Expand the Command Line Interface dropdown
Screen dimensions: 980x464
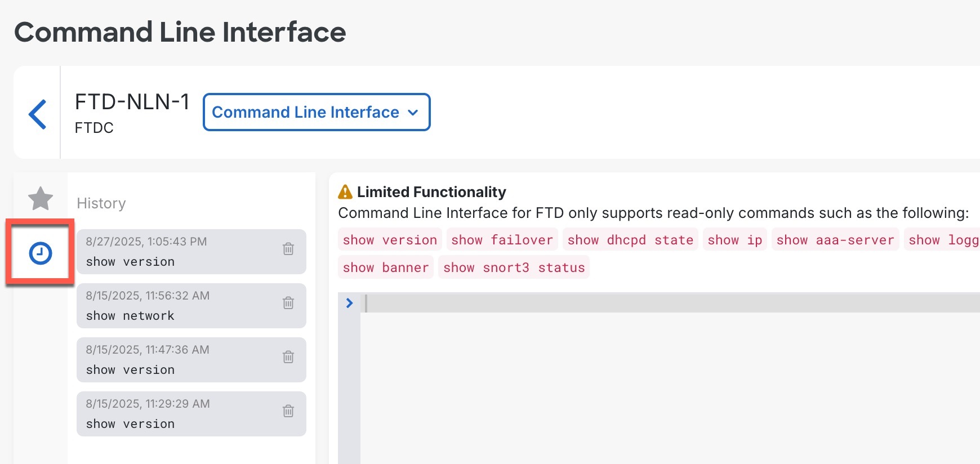tap(317, 112)
